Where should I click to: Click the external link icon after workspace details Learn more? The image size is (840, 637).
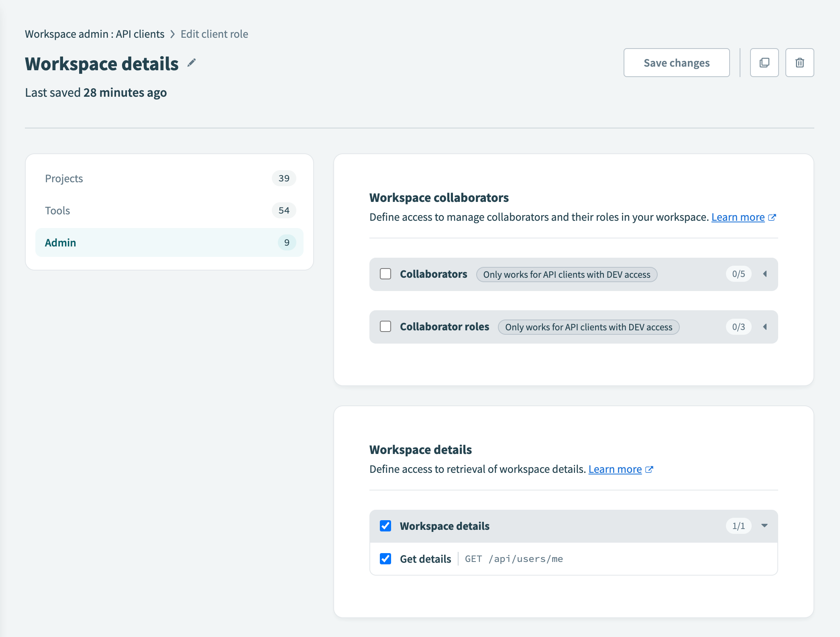[x=650, y=469]
